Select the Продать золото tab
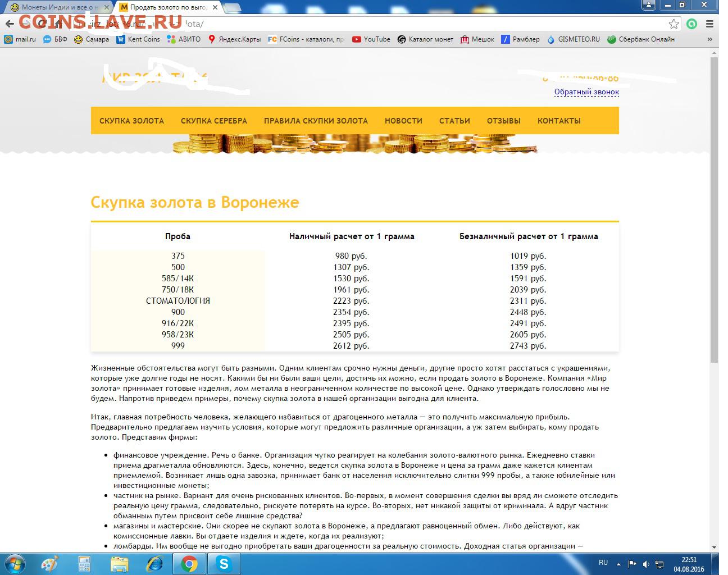Screen dimensions: 728x575 click(167, 7)
